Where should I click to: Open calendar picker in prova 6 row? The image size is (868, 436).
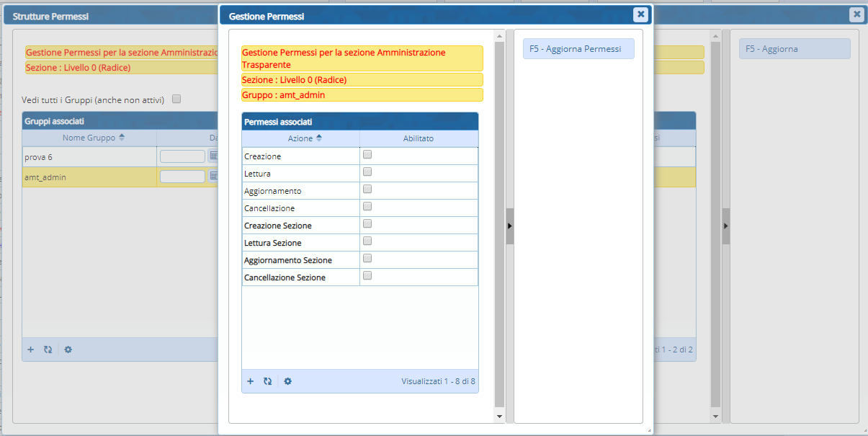pyautogui.click(x=213, y=156)
